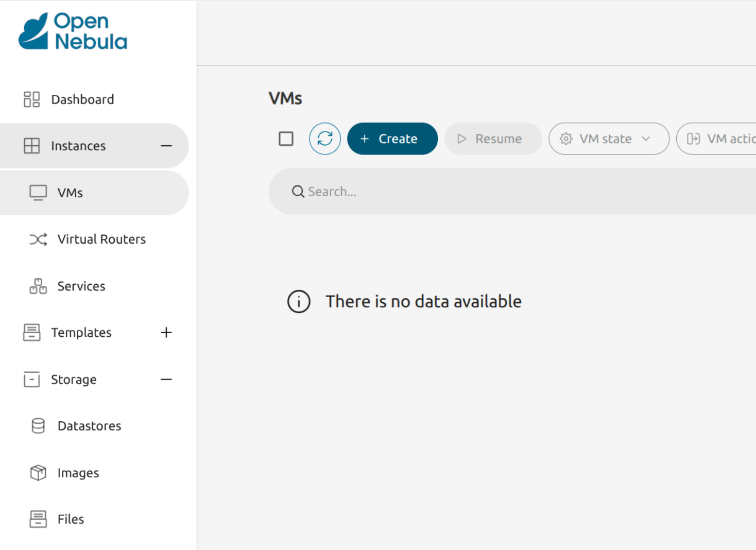
Task: Click the Dashboard grid icon
Action: tap(31, 99)
